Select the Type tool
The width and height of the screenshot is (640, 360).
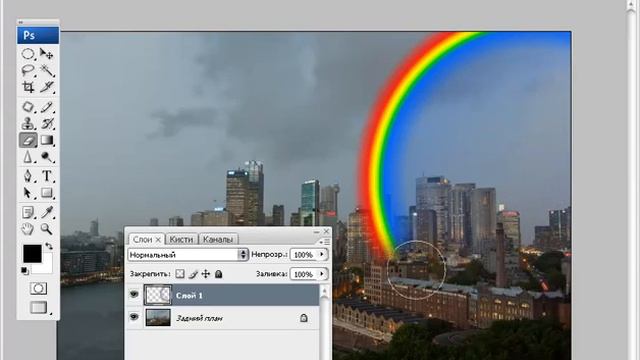[47, 176]
